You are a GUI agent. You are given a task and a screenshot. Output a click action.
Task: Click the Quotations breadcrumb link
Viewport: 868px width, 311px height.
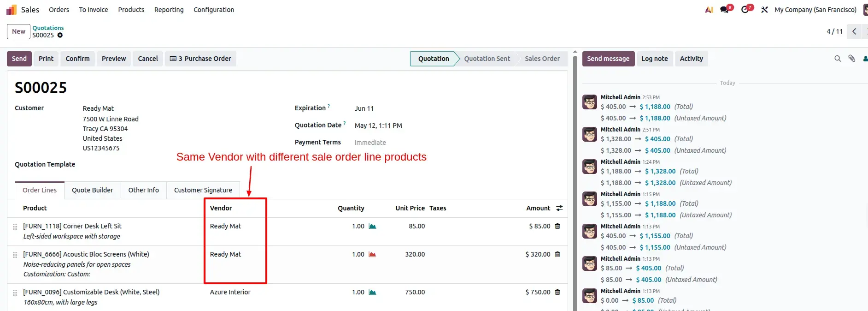click(x=48, y=28)
